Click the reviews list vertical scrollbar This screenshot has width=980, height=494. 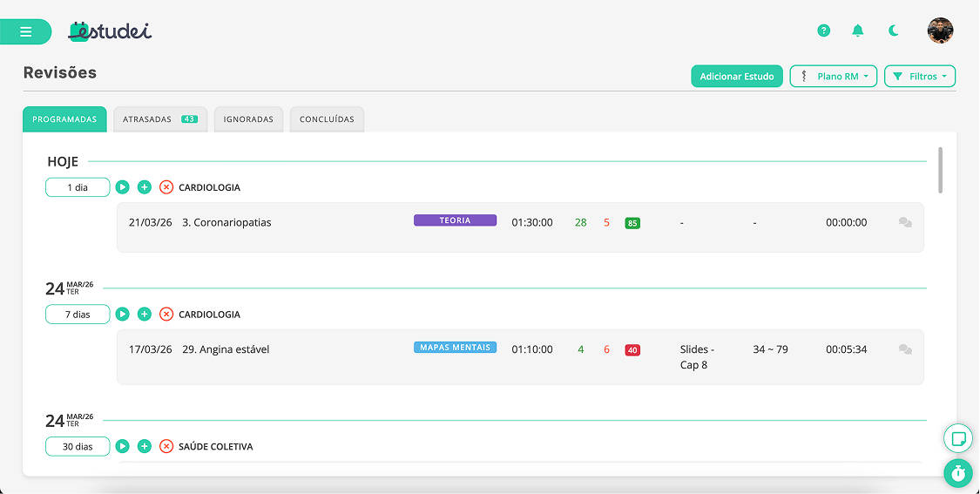[941, 171]
